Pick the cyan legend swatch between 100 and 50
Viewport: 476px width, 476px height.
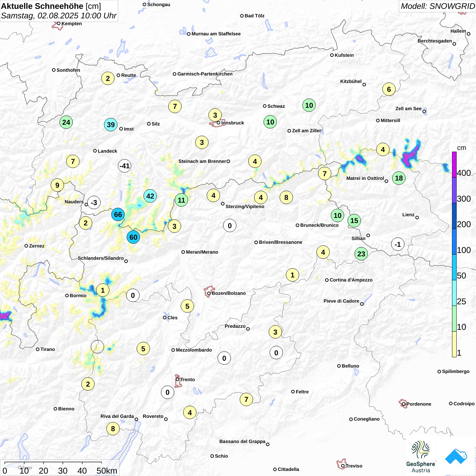click(454, 267)
